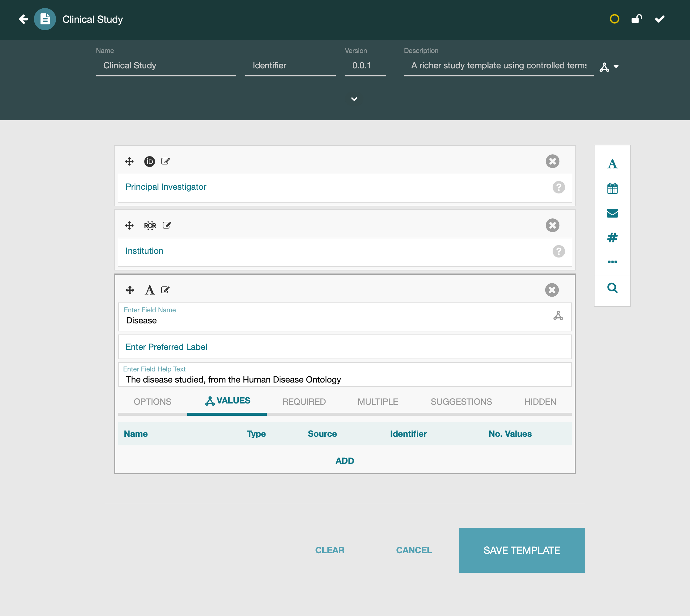Viewport: 690px width, 616px height.
Task: Click ROR icon on Institution field
Action: (x=150, y=225)
